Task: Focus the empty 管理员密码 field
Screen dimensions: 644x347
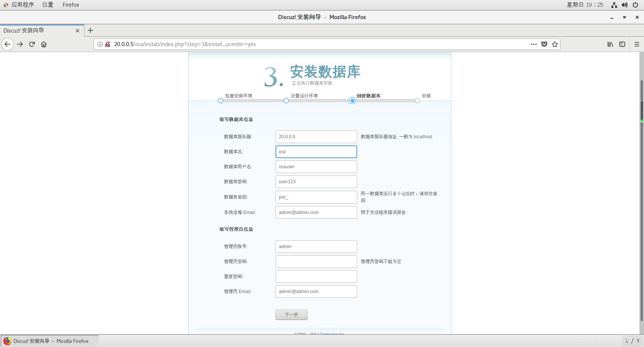Action: (316, 262)
